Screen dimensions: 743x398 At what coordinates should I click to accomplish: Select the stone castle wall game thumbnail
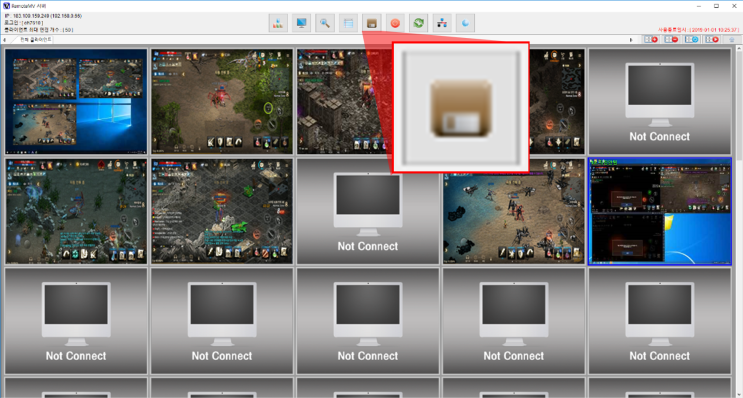[344, 101]
